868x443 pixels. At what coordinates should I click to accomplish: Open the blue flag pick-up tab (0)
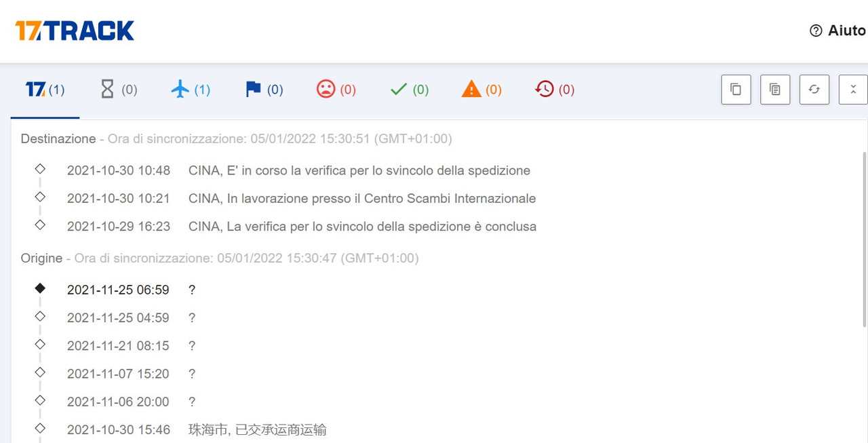pyautogui.click(x=264, y=90)
